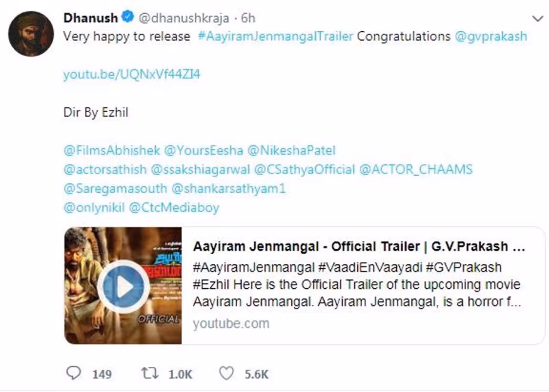Expand the tweet options chevron menu
This screenshot has width=549, height=392.
point(537,18)
